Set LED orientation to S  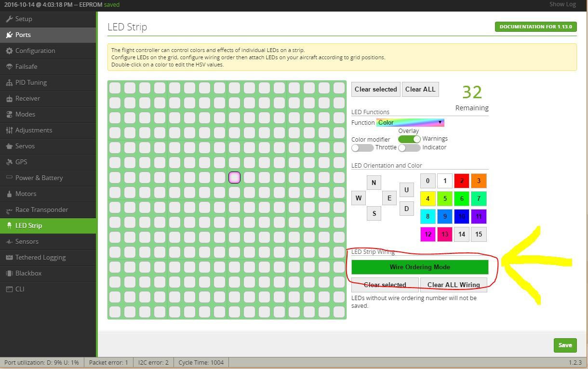coord(374,213)
